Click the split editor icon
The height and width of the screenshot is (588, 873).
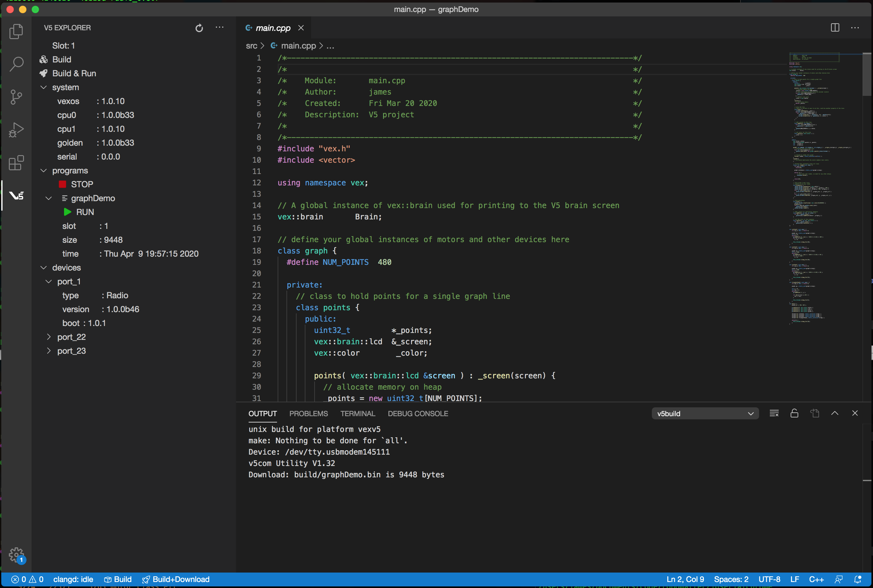(x=835, y=28)
